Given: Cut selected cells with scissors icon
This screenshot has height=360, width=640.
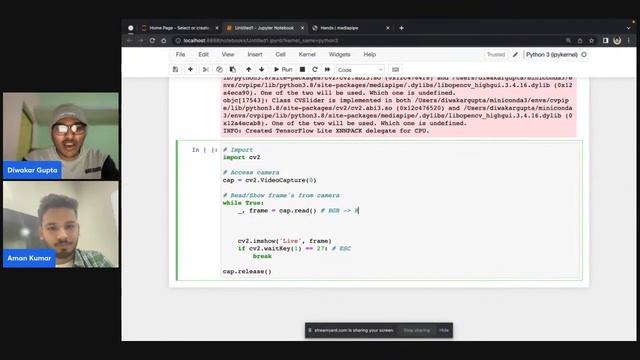Looking at the screenshot, I should pos(206,70).
